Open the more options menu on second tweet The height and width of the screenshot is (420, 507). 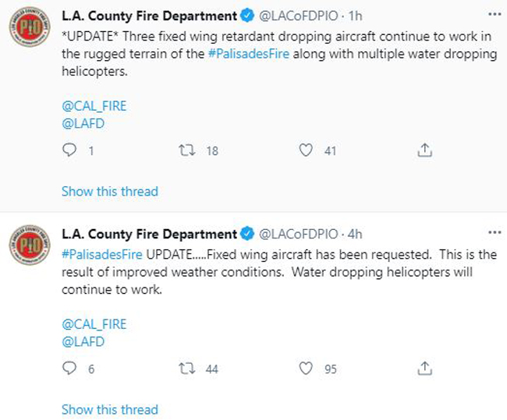point(495,232)
